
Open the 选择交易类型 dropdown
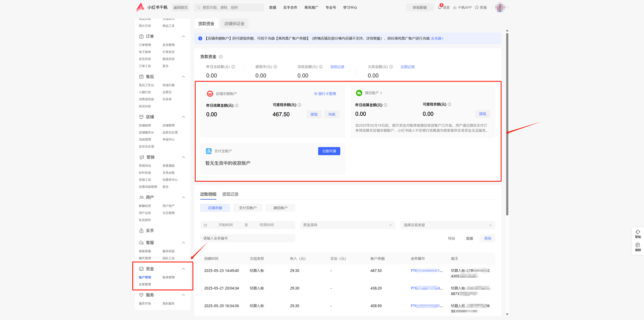click(x=447, y=225)
